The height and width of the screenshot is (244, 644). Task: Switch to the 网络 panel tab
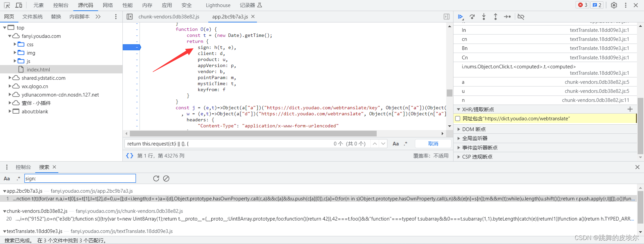click(108, 5)
